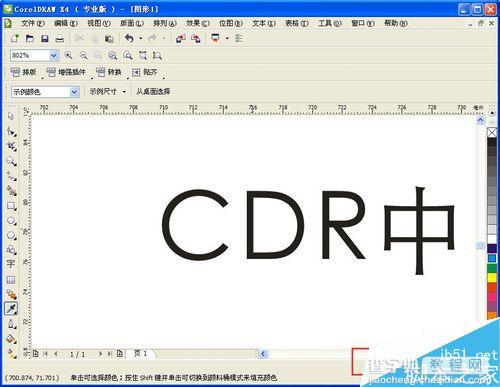The image size is (500, 387).
Task: Click the Paste clipboard icon
Action: coord(109,39)
